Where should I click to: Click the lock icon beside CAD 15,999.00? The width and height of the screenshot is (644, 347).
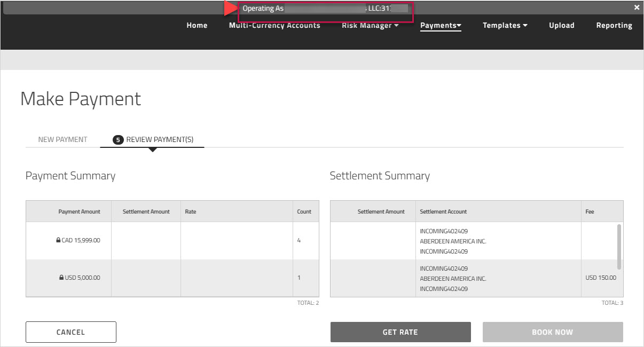(58, 241)
